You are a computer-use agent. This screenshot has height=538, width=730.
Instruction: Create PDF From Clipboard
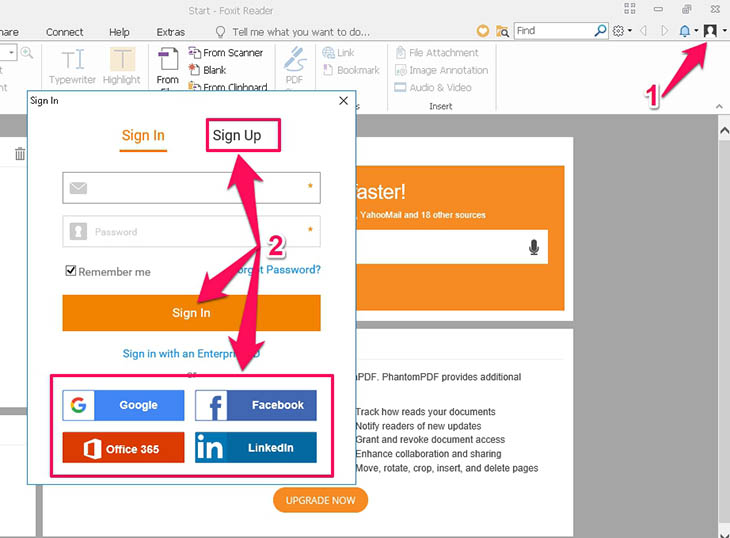click(228, 86)
